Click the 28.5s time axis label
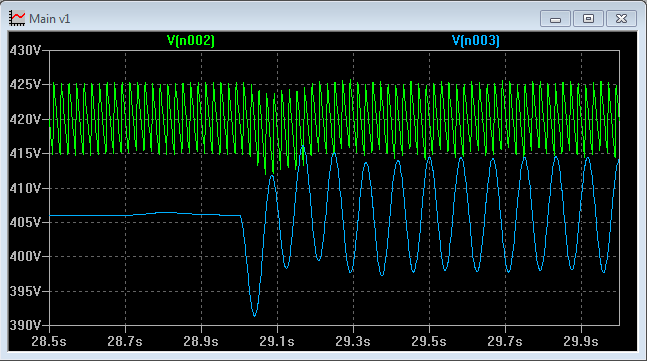 [x=49, y=341]
